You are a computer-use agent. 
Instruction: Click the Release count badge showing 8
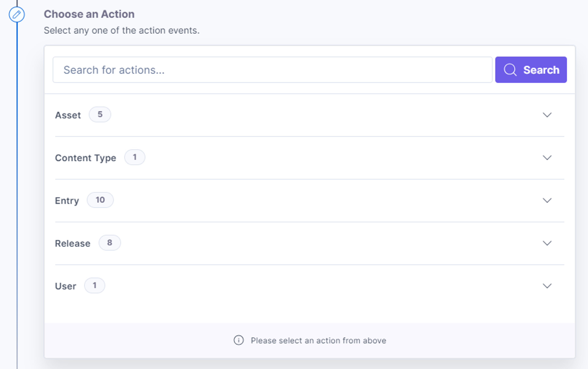point(109,243)
